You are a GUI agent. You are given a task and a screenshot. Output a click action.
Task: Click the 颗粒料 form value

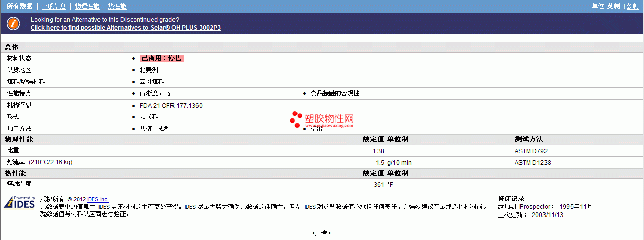pyautogui.click(x=148, y=117)
